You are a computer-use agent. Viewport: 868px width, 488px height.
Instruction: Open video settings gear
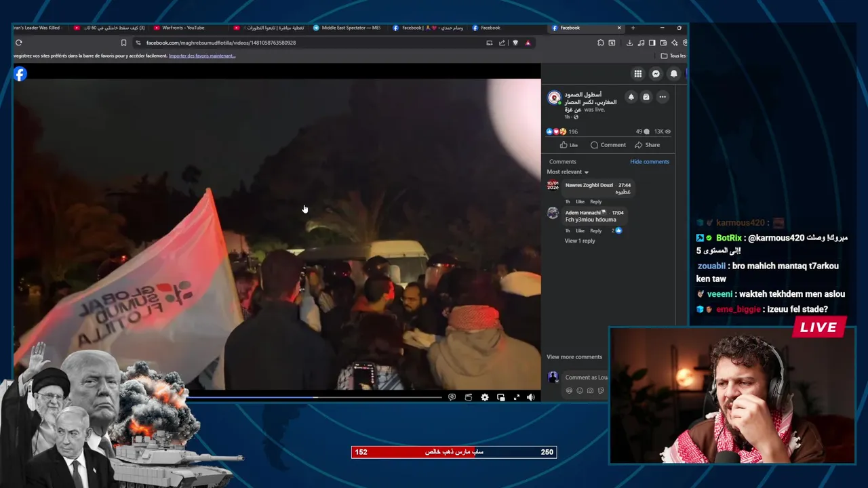point(485,397)
